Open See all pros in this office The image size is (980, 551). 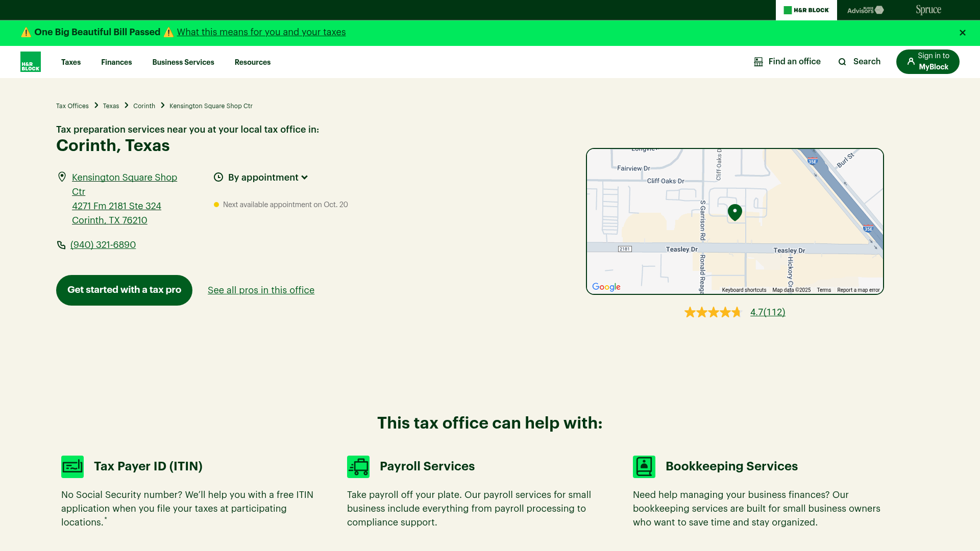261,290
